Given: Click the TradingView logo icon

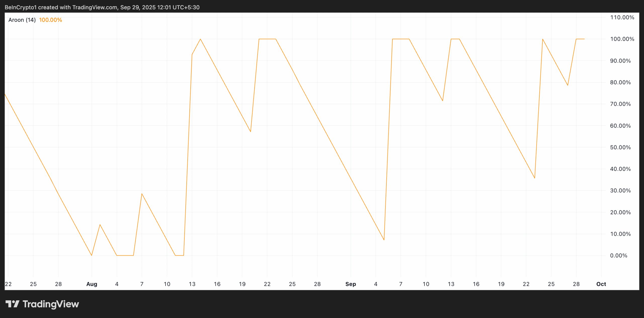Looking at the screenshot, I should 12,304.
